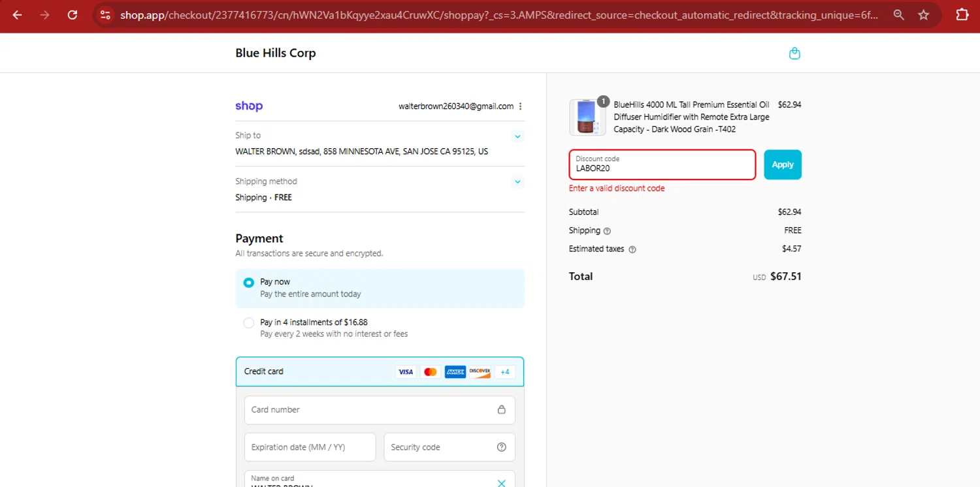Click the diffuser product thumbnail
Viewport: 980px width, 487px height.
point(587,118)
